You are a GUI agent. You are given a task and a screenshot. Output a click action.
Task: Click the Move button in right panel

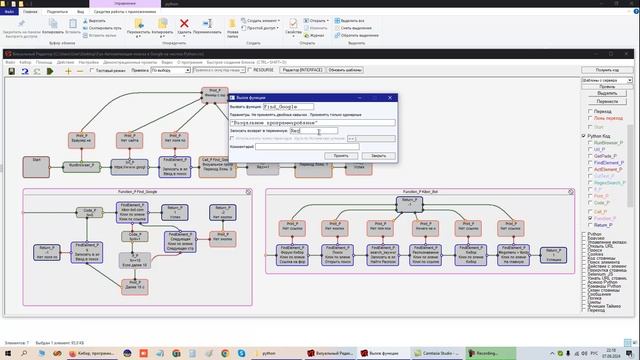[x=607, y=101]
